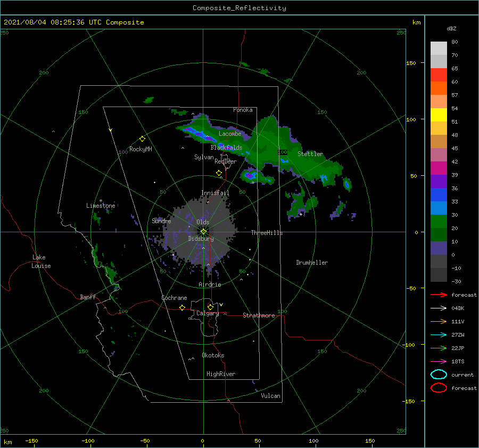Click the Composite_Reflectivity title
Viewport: 479px width, 448px height.
tap(239, 8)
